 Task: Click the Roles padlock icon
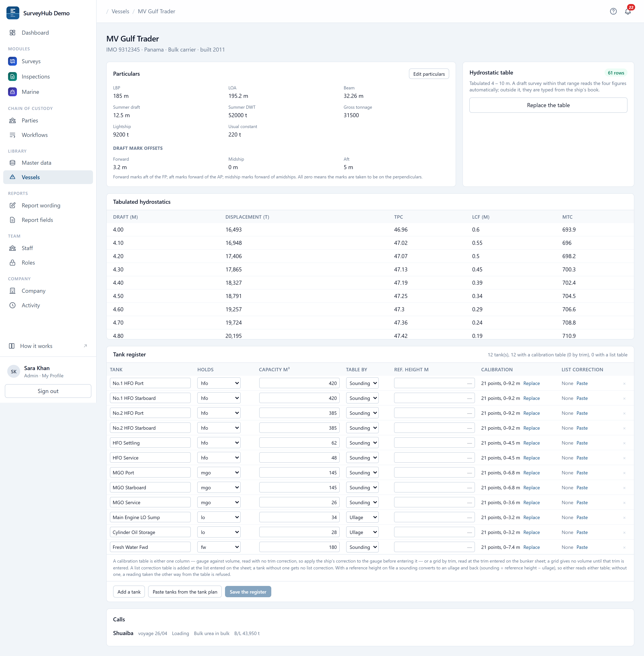12,263
